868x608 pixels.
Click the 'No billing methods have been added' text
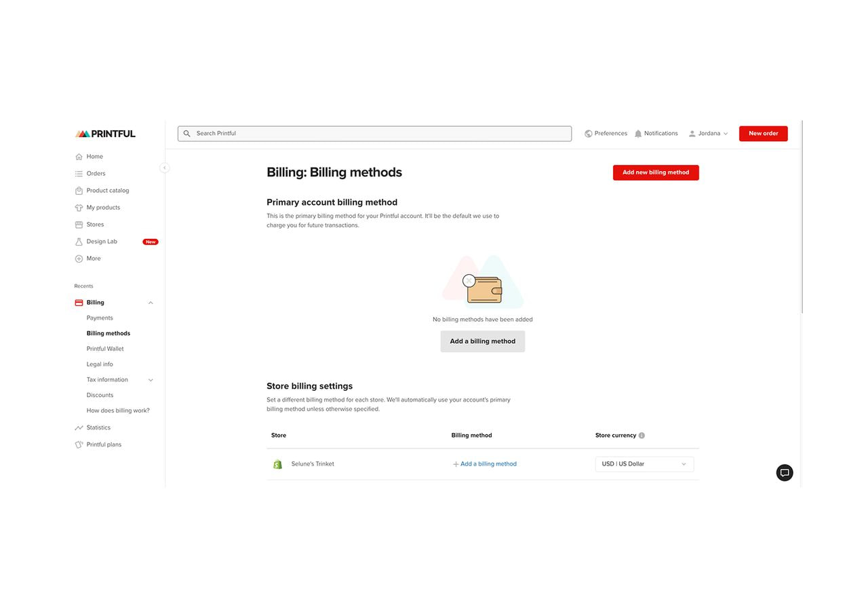[483, 320]
